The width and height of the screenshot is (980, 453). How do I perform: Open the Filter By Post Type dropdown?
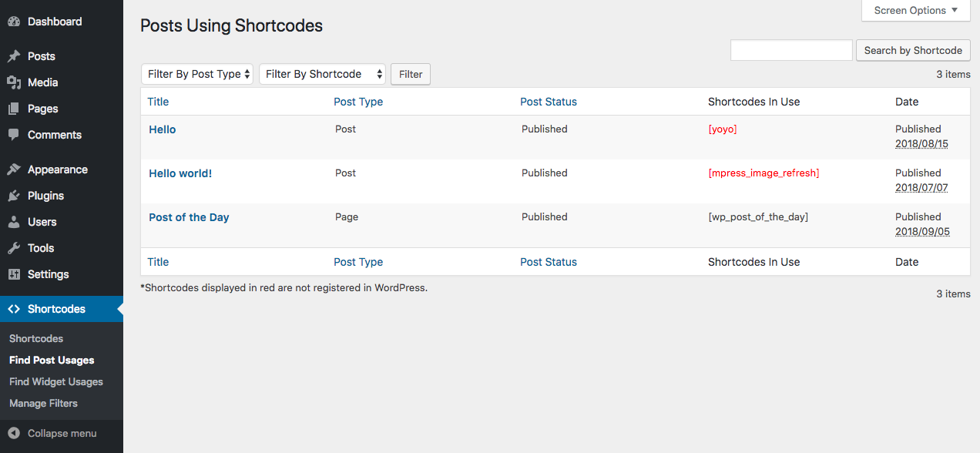coord(197,74)
